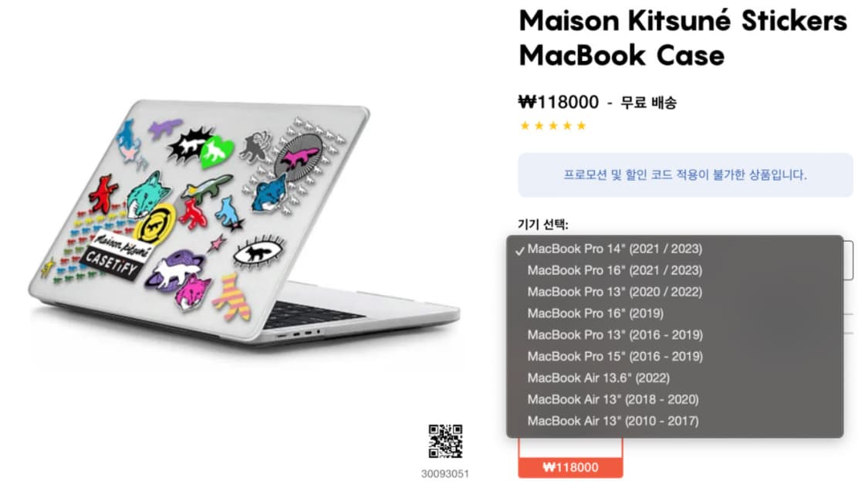Viewport: 868px width, 491px height.
Task: Click the green heart fox sticker
Action: tap(215, 151)
